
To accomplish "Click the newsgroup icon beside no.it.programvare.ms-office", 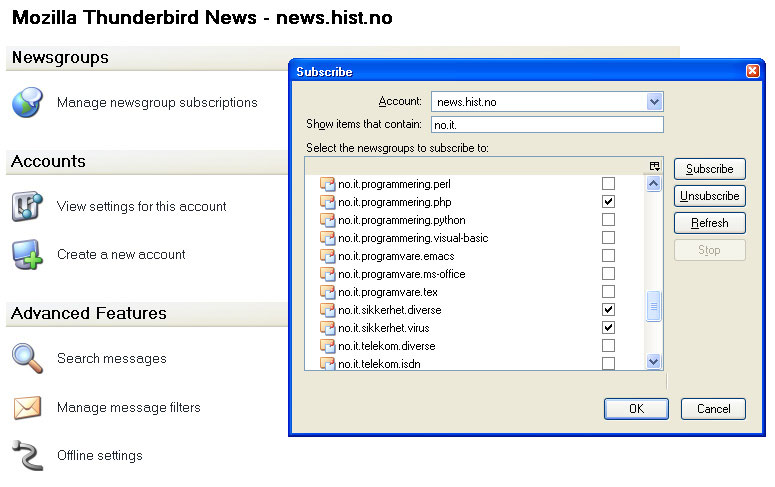I will (327, 274).
